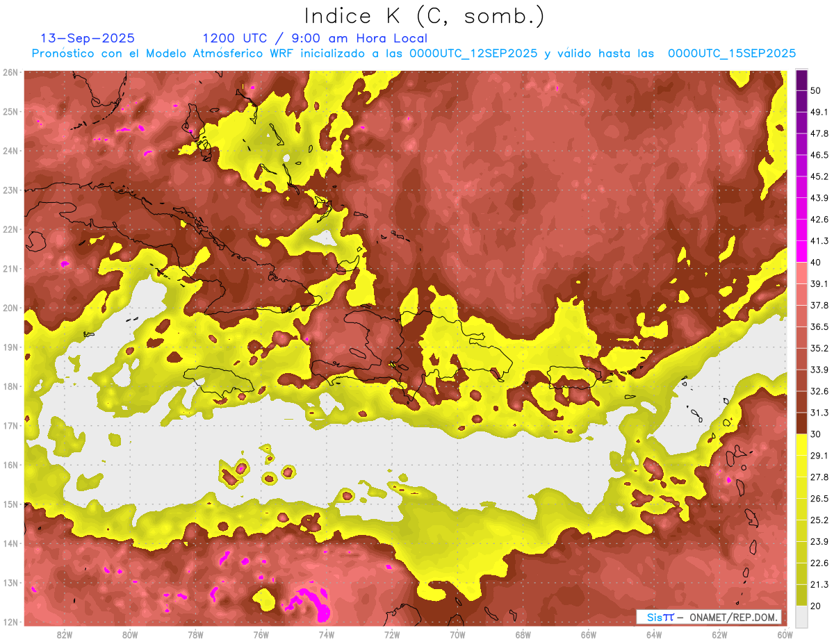Click the colorbar value "29.1"
The height and width of the screenshot is (644, 834).
[x=819, y=456]
